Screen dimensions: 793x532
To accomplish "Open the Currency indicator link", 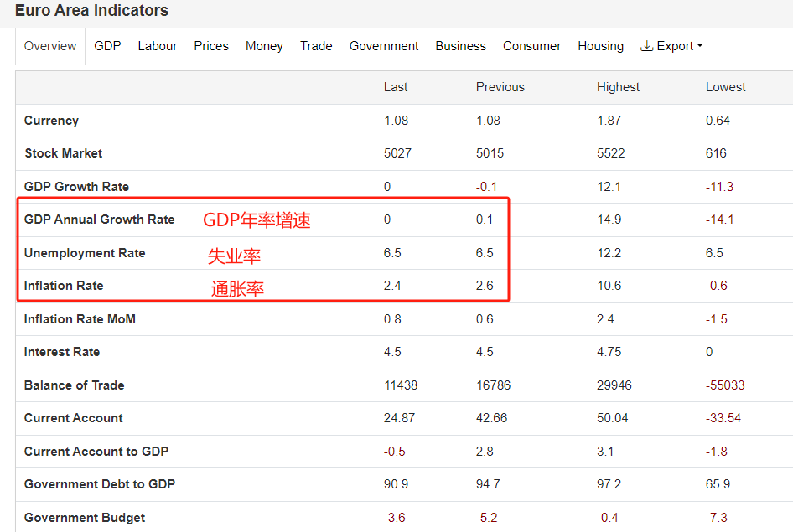I will pos(51,121).
